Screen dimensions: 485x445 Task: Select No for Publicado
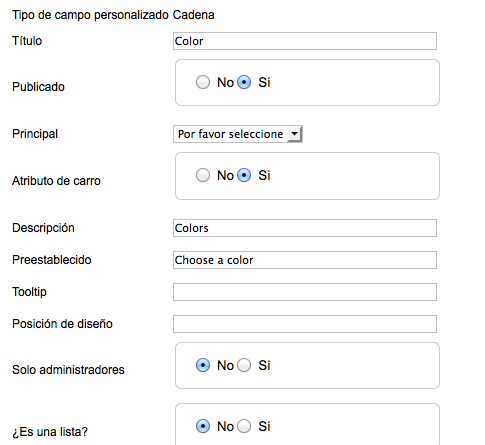(x=203, y=82)
